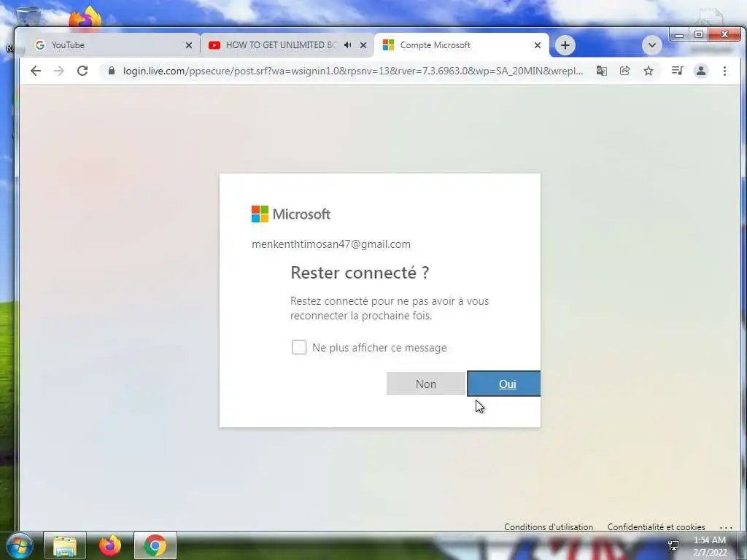The height and width of the screenshot is (560, 747).
Task: Click the browser Back arrow
Action: [x=36, y=71]
